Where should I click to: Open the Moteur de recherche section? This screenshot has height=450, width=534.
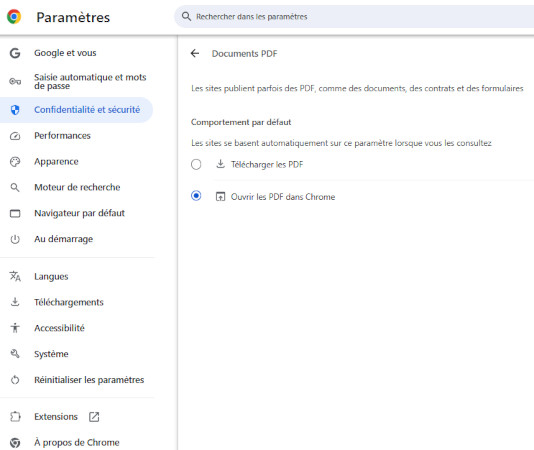click(77, 187)
